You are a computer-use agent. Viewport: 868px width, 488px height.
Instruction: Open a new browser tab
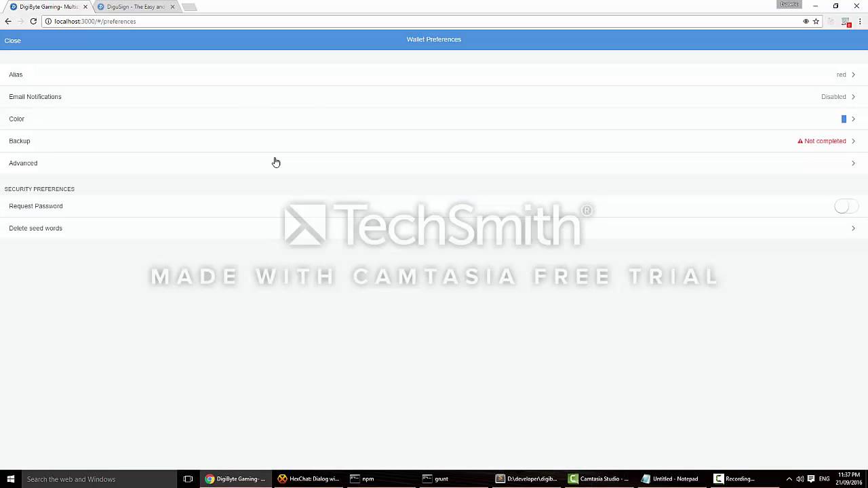coord(189,7)
